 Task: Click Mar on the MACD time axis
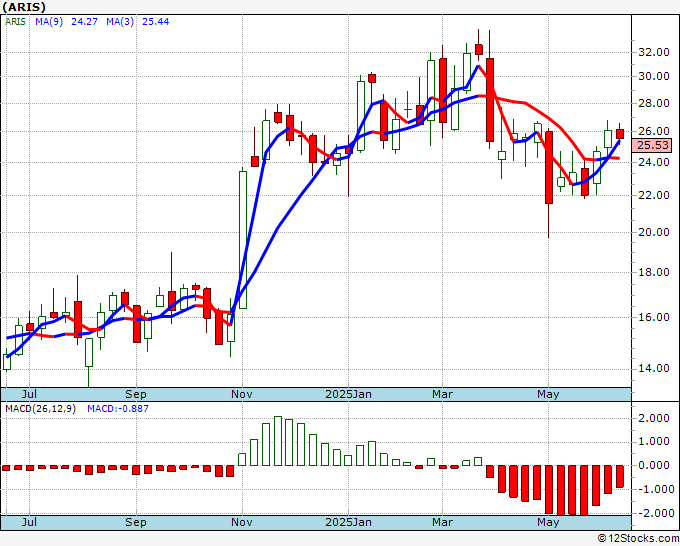442,522
